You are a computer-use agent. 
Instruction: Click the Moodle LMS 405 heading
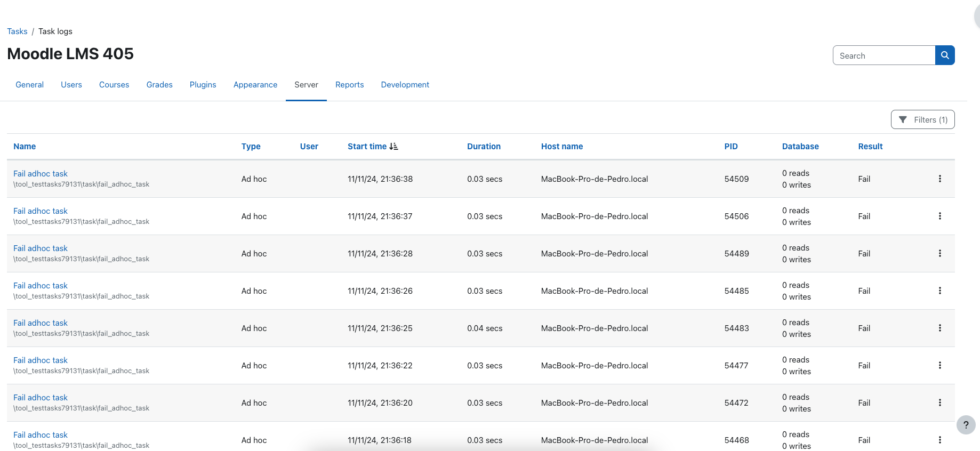coord(70,54)
